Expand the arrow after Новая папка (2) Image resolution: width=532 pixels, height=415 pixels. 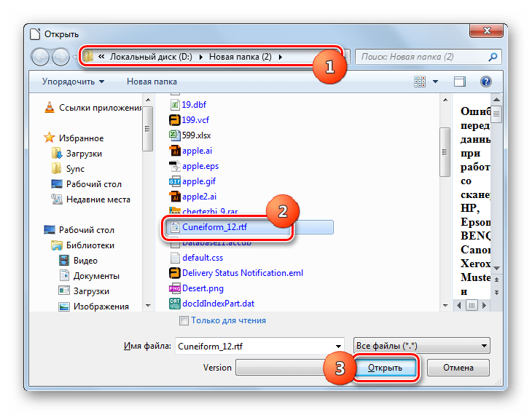tap(281, 57)
